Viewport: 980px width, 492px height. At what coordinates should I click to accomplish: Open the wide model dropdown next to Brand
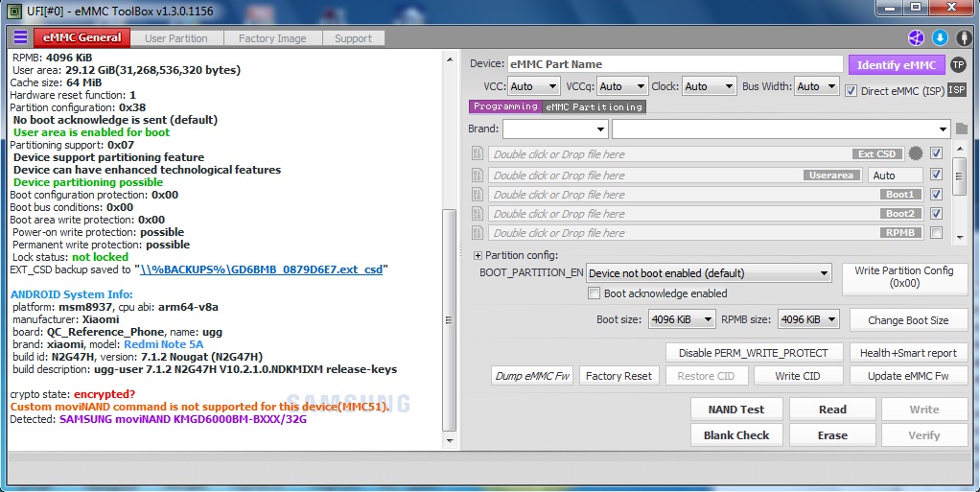click(782, 129)
